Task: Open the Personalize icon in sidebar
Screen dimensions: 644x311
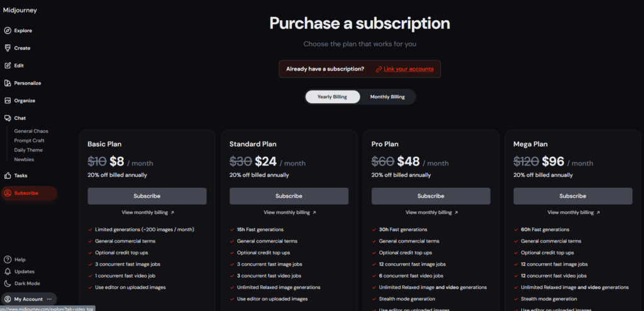Action: tap(8, 83)
